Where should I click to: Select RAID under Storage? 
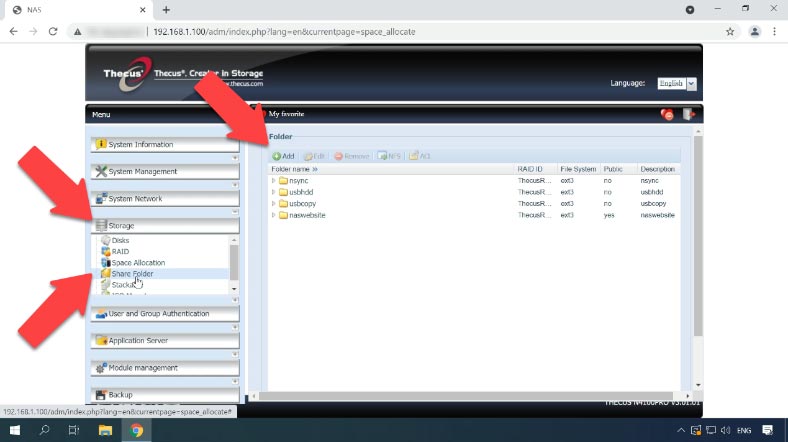point(120,252)
